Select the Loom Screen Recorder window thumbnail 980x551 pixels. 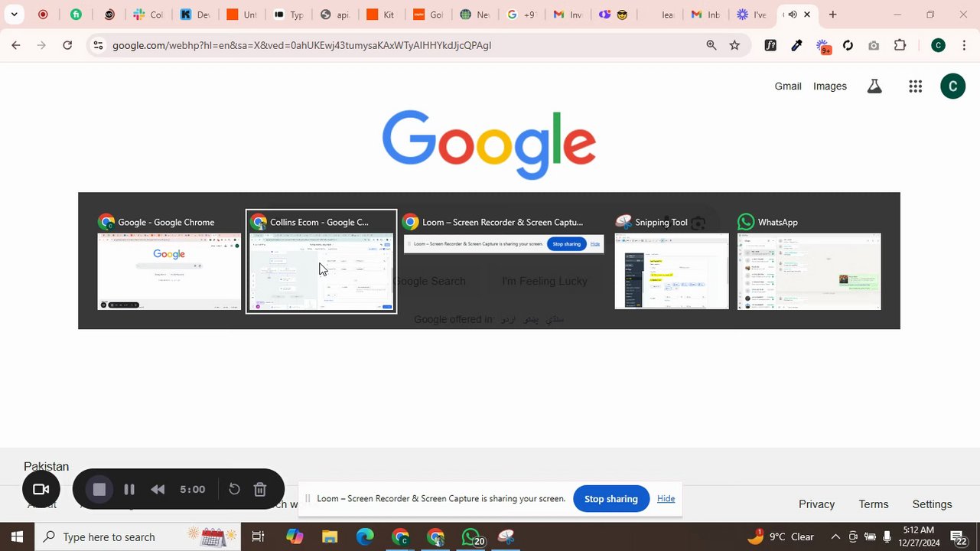pos(503,234)
